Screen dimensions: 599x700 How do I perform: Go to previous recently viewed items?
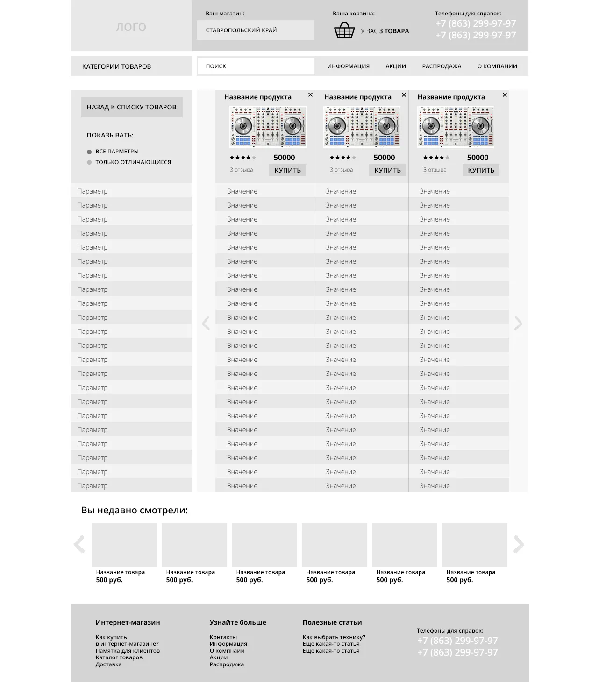[79, 544]
